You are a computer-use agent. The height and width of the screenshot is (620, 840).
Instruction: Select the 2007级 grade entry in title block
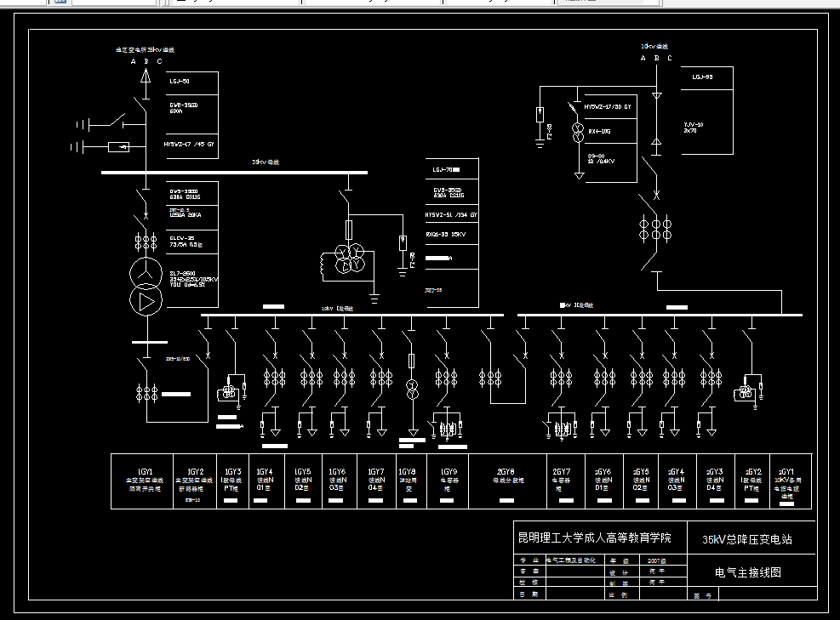[x=656, y=560]
